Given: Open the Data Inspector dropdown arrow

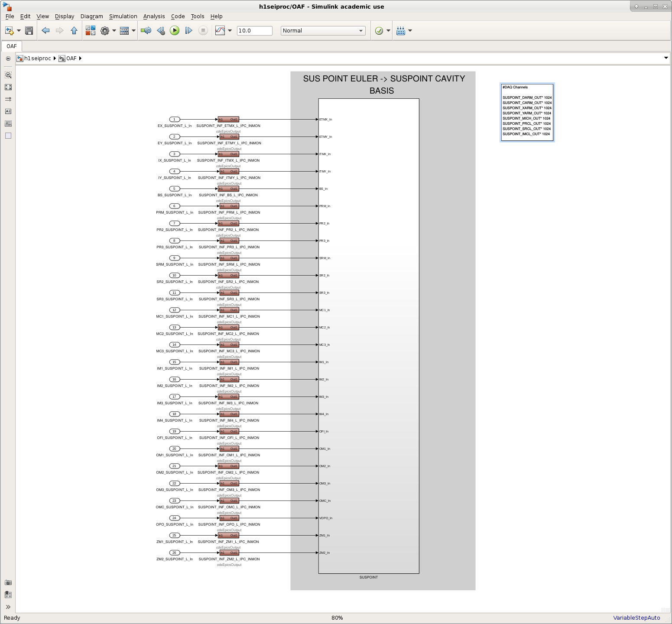Looking at the screenshot, I should (230, 31).
